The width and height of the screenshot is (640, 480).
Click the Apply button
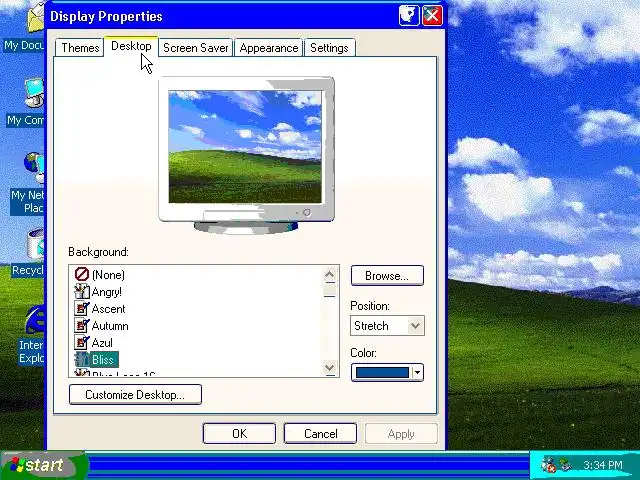click(x=401, y=433)
